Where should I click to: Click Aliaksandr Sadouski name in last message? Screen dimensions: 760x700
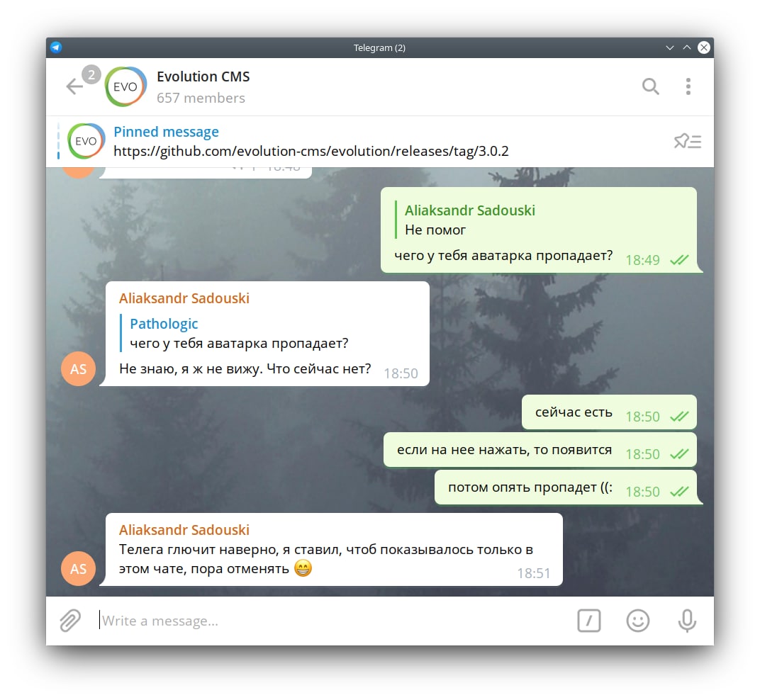click(x=184, y=530)
